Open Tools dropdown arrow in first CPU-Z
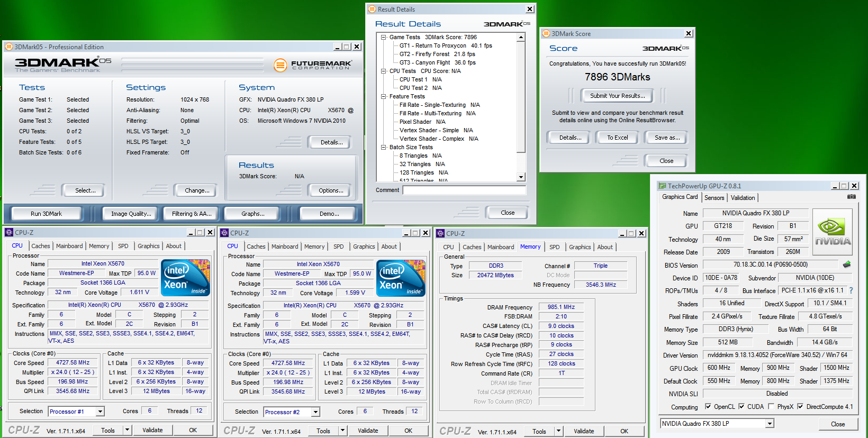Screen dimensions: 868x438 [127, 430]
